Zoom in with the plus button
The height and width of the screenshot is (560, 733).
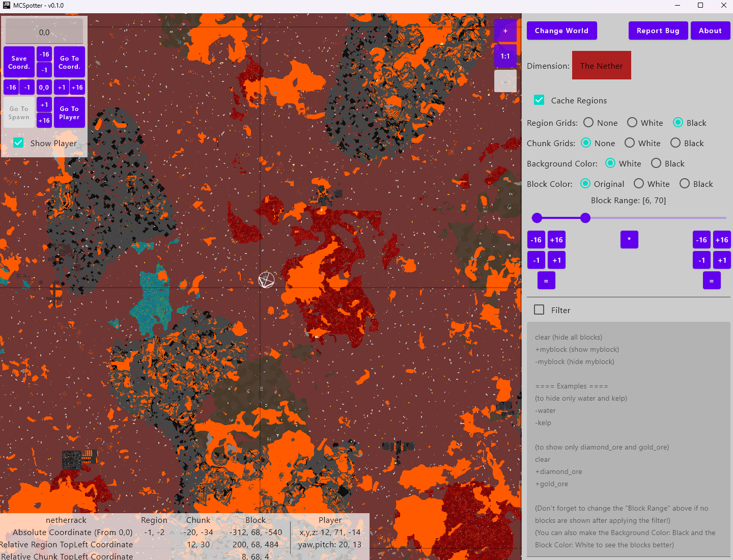point(505,31)
